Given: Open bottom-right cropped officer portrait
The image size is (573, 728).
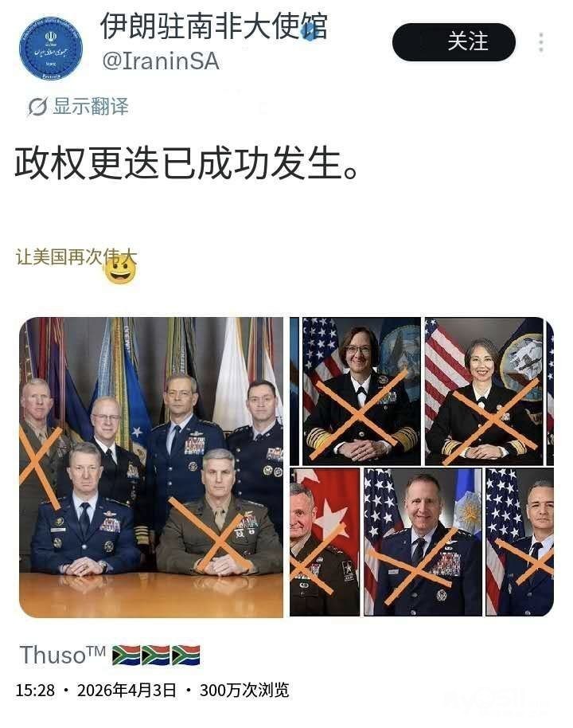Looking at the screenshot, I should tap(520, 542).
